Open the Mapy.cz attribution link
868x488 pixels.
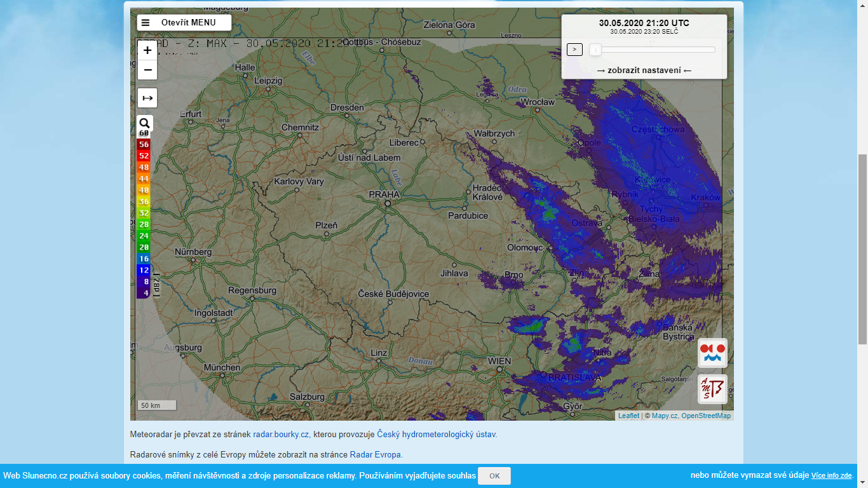(x=664, y=416)
